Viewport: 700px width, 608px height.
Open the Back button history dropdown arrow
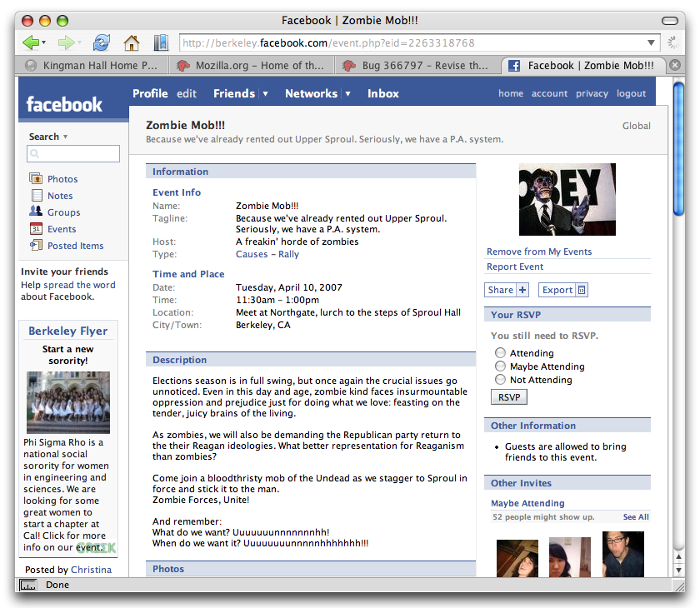point(43,42)
